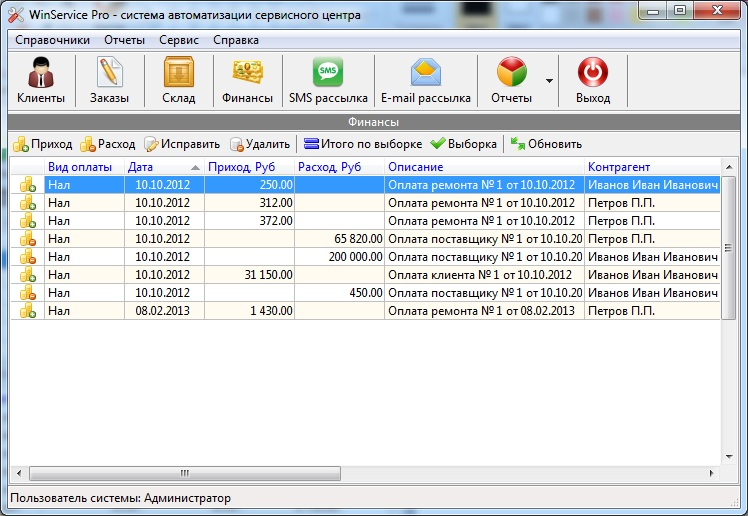The height and width of the screenshot is (516, 748).
Task: Launch SMS рассылка tool
Action: tap(328, 80)
